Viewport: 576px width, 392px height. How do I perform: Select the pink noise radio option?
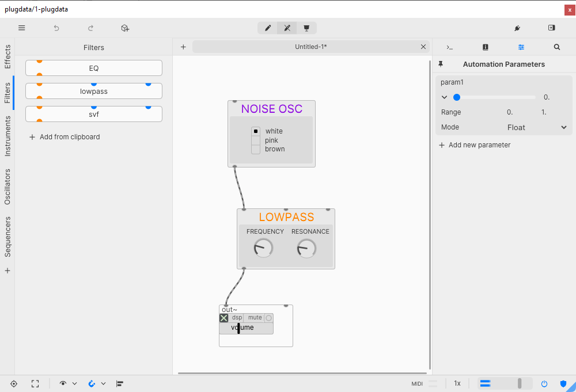pos(256,140)
